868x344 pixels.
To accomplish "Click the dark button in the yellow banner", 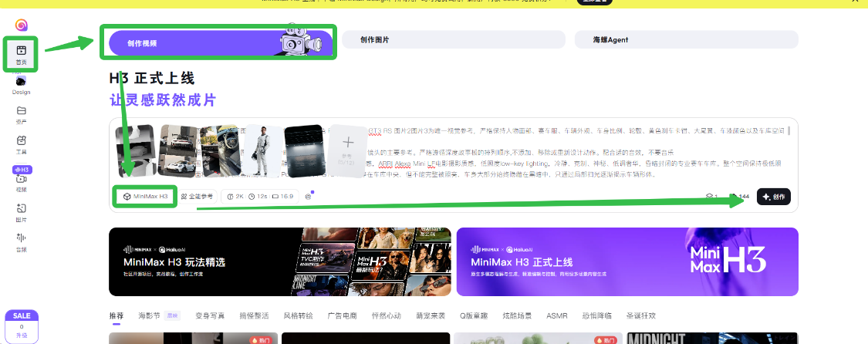I will point(595,2).
